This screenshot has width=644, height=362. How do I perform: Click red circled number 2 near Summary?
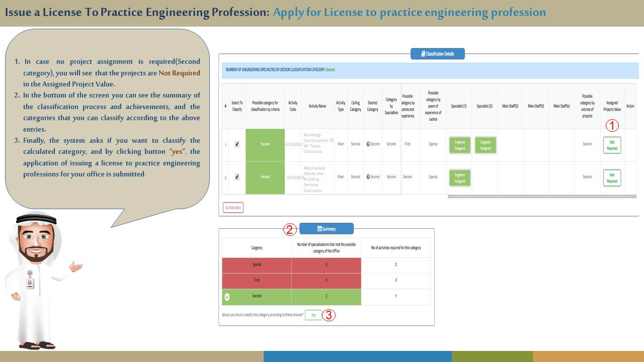pyautogui.click(x=289, y=230)
